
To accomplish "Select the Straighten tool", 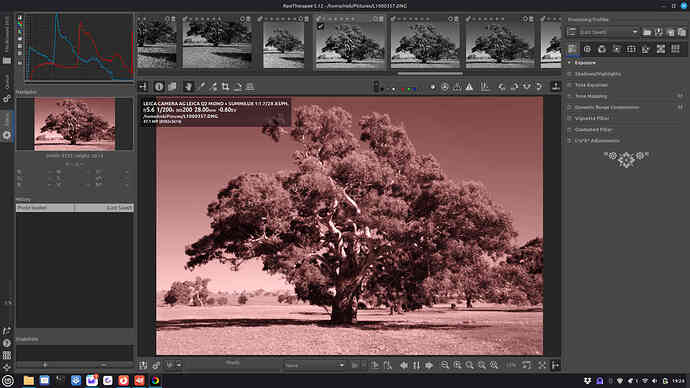I will point(238,87).
